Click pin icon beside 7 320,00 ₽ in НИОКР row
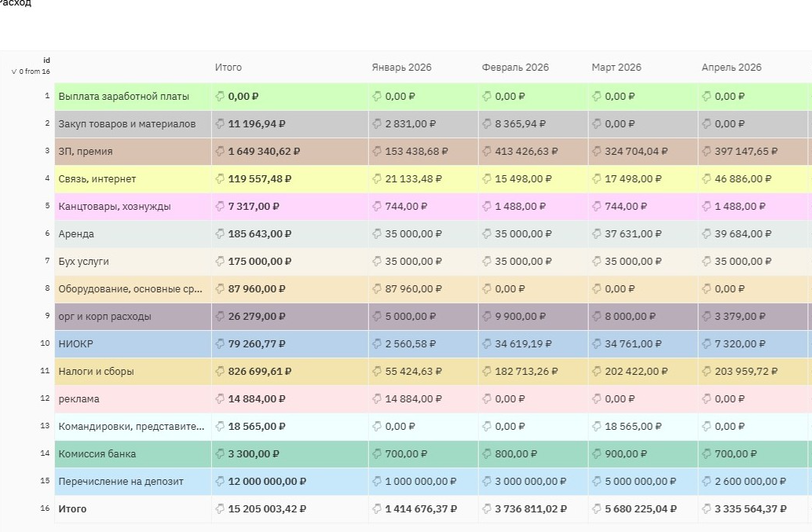The image size is (812, 532). click(x=706, y=344)
